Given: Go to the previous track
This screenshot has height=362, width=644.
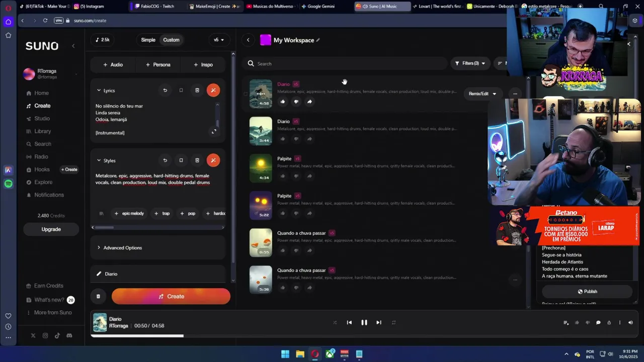Looking at the screenshot, I should tap(349, 323).
